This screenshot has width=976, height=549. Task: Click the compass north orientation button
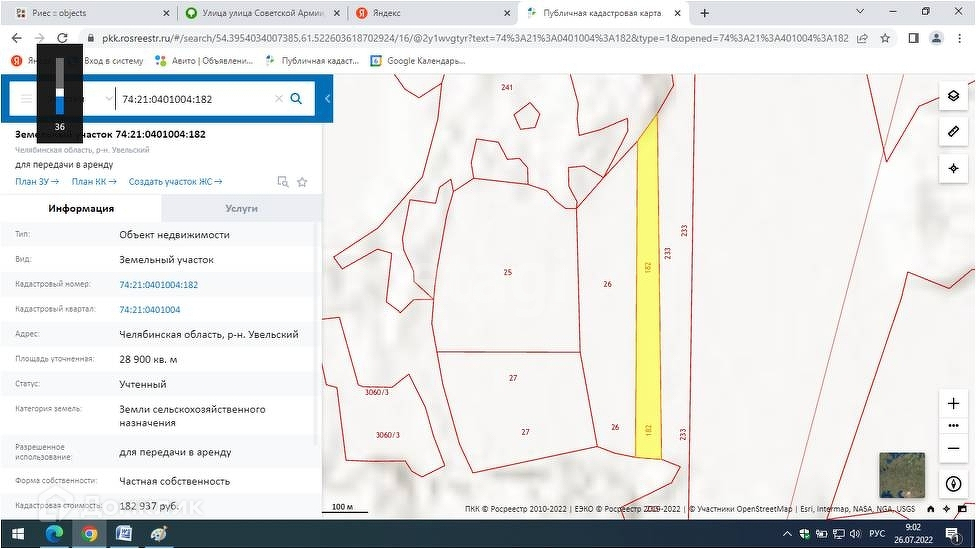[953, 484]
